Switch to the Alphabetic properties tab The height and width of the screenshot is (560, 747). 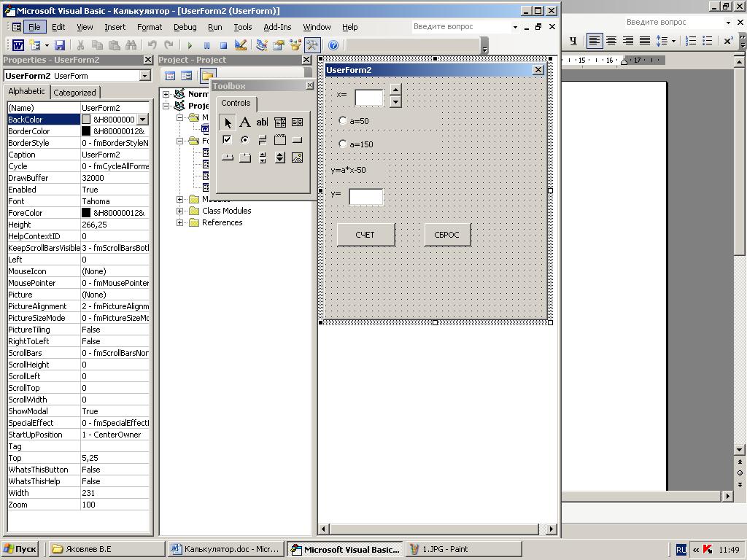click(x=26, y=91)
